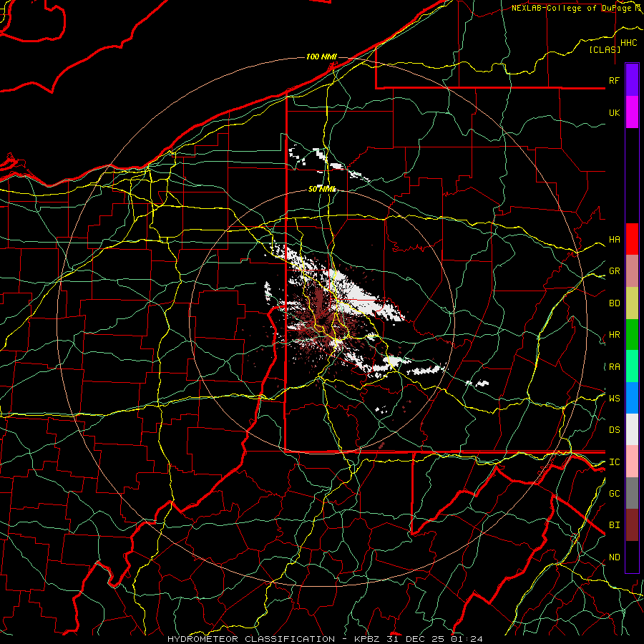Select the 'RA' legend label

[x=614, y=367]
